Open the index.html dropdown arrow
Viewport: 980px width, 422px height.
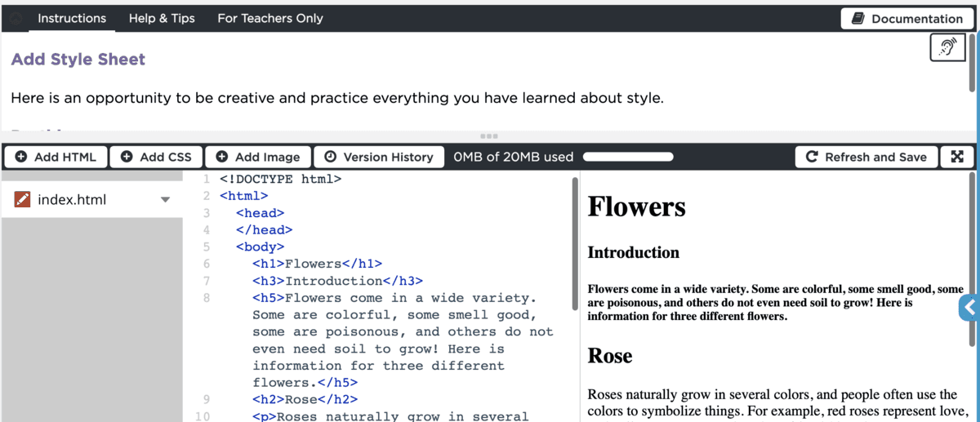point(165,200)
